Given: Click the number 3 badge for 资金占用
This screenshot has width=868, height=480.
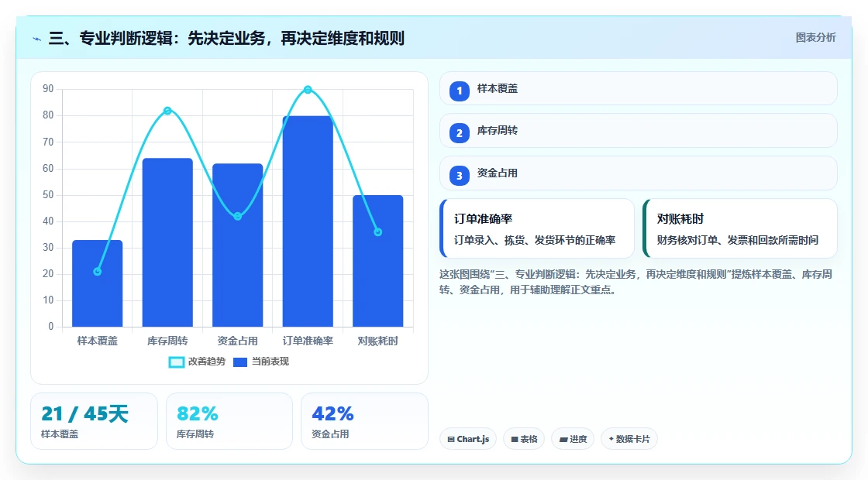Looking at the screenshot, I should pyautogui.click(x=459, y=175).
